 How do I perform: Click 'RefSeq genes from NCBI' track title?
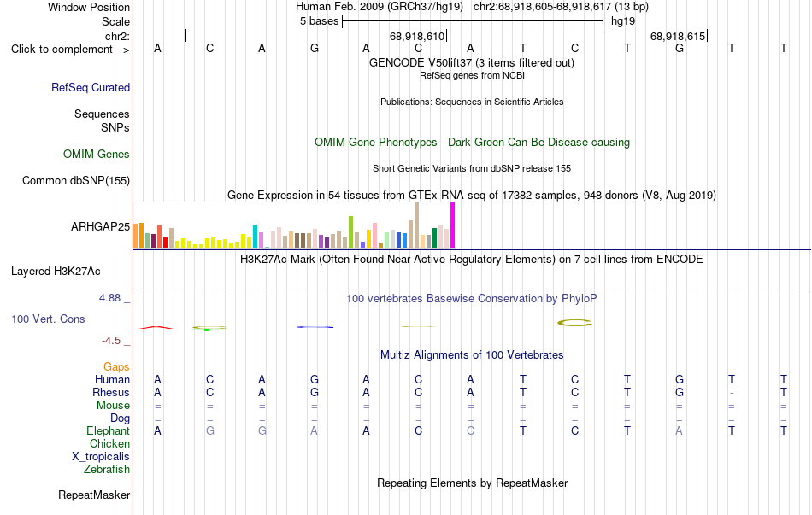click(x=473, y=75)
